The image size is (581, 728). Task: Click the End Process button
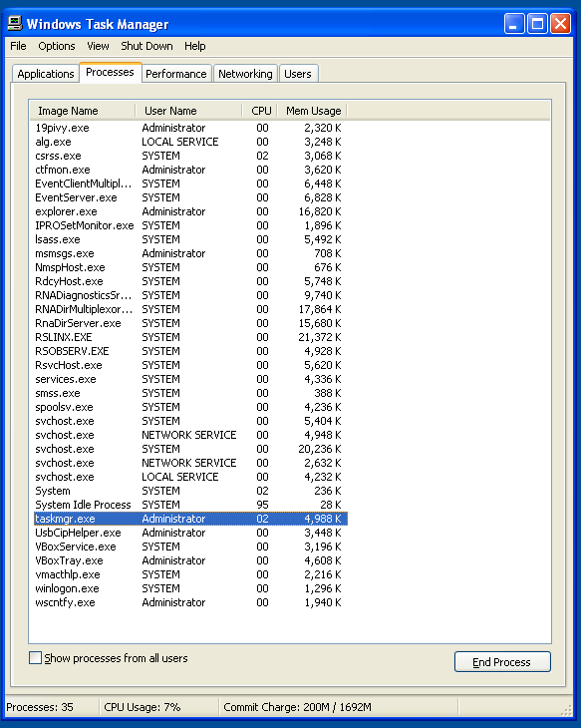502,661
